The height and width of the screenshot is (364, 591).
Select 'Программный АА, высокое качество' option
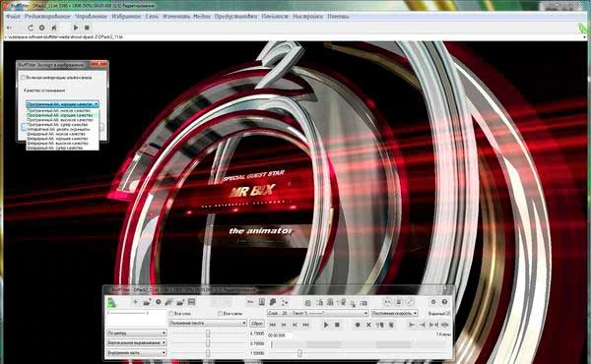coord(63,120)
